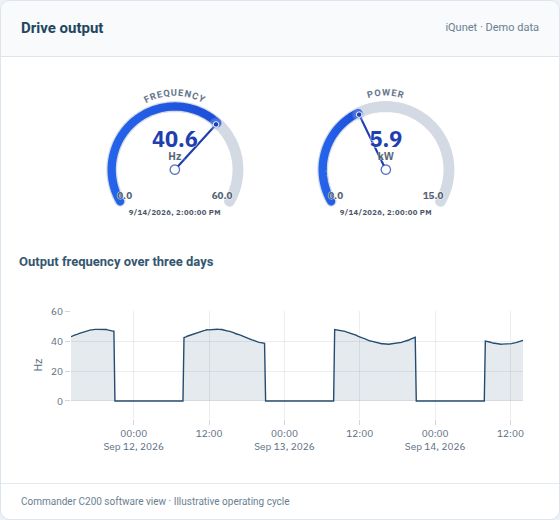Click the 60 tick on chart y-axis
The width and height of the screenshot is (560, 520).
57,311
